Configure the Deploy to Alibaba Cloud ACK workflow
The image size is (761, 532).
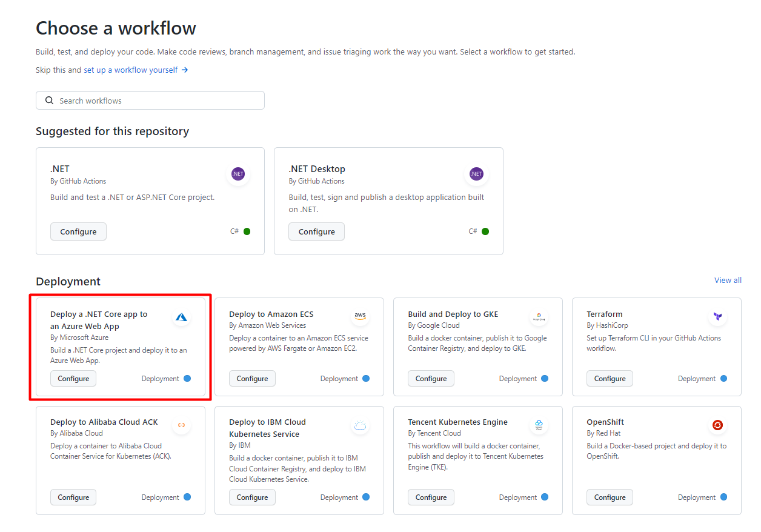[x=73, y=497]
